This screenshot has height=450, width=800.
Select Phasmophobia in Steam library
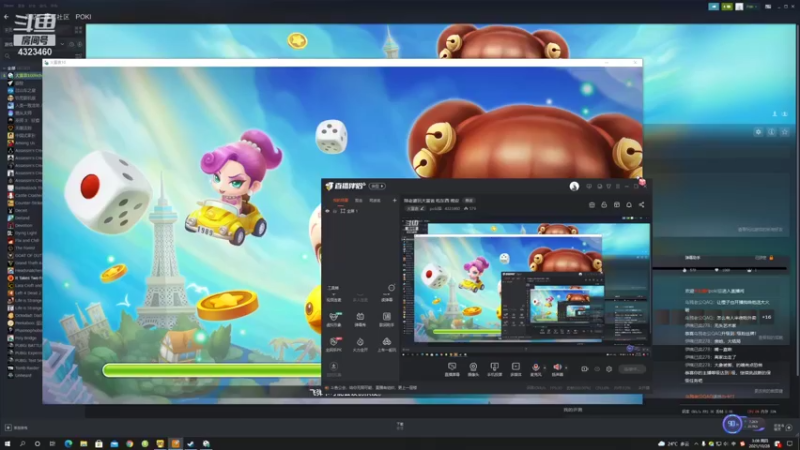(x=24, y=331)
